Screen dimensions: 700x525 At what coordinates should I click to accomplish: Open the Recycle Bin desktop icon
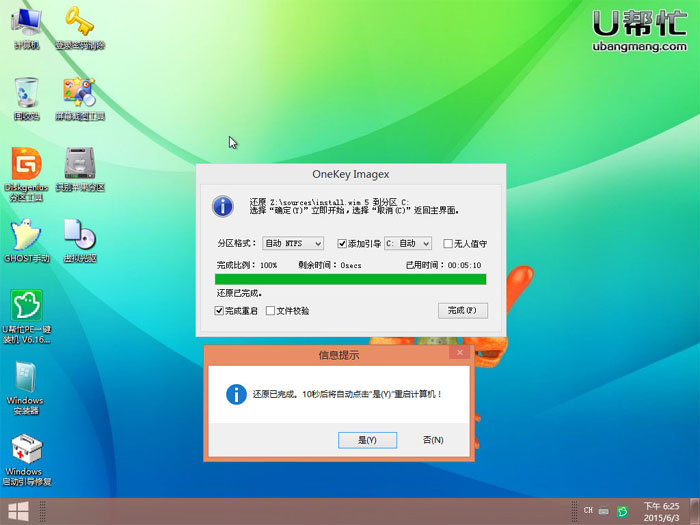(x=26, y=95)
